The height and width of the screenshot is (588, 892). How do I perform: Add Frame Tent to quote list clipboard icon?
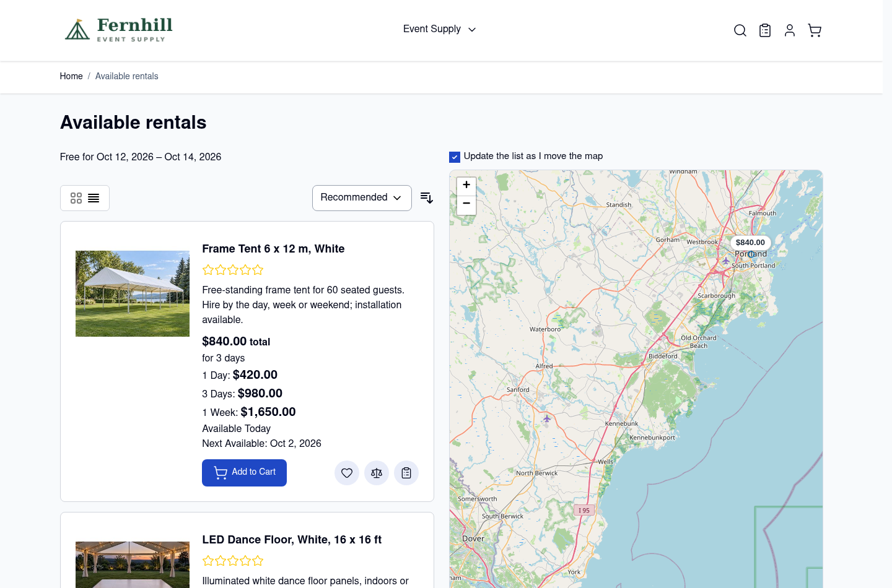[x=406, y=473]
